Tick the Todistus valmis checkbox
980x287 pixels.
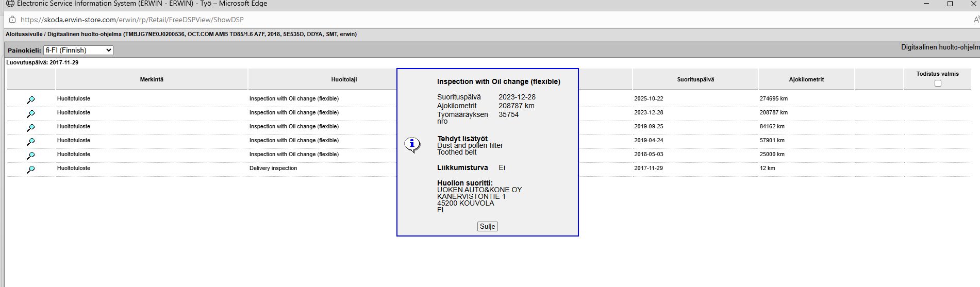(937, 83)
